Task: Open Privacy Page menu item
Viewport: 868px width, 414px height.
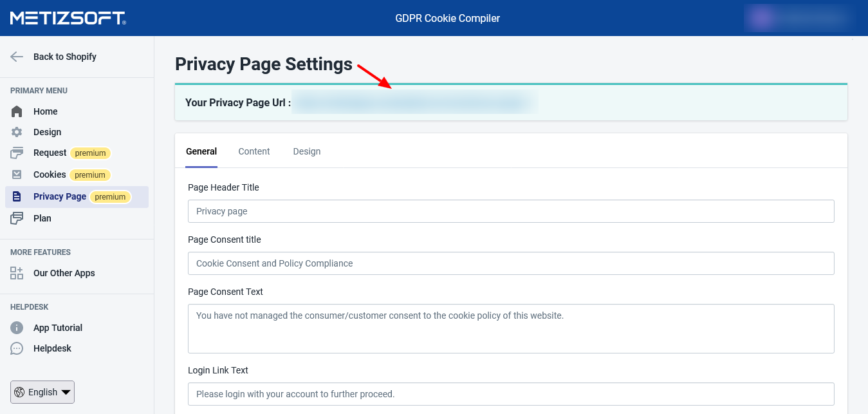Action: pyautogui.click(x=60, y=196)
